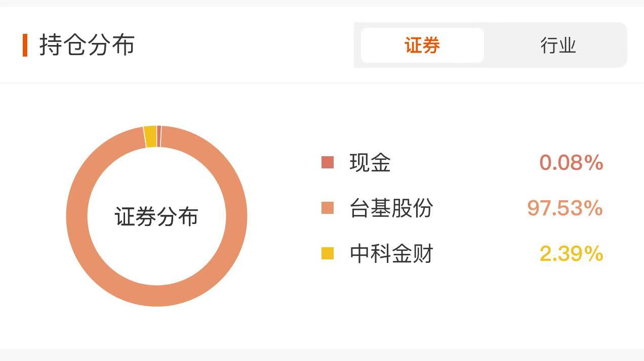The width and height of the screenshot is (644, 361).
Task: Tap the thin red 现金 slice of donut
Action: pos(159,136)
